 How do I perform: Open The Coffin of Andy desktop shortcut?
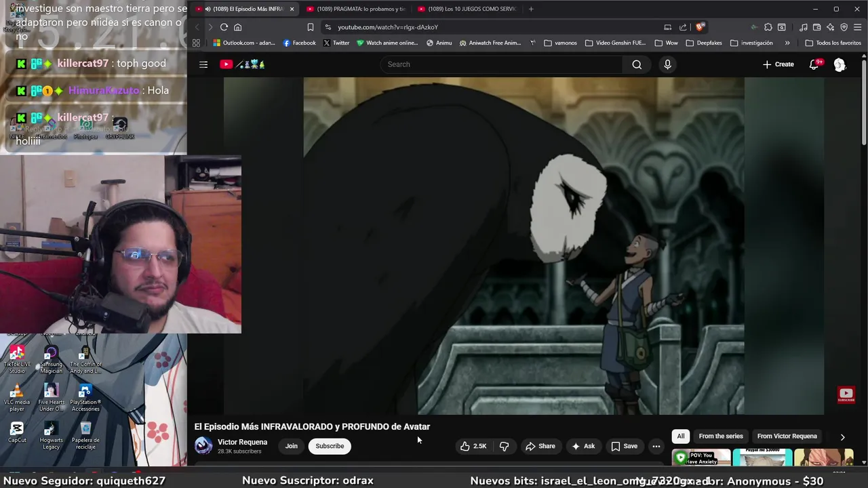[x=85, y=360]
